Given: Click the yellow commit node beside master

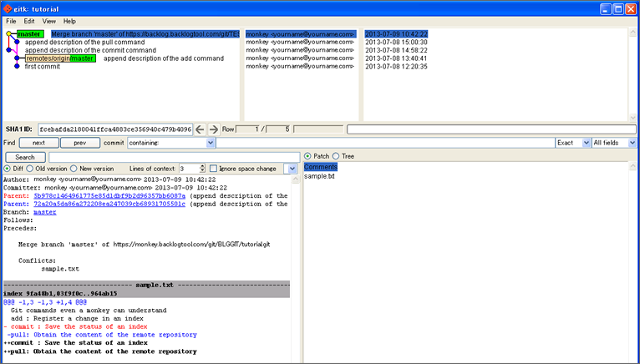Looking at the screenshot, I should click(x=8, y=34).
